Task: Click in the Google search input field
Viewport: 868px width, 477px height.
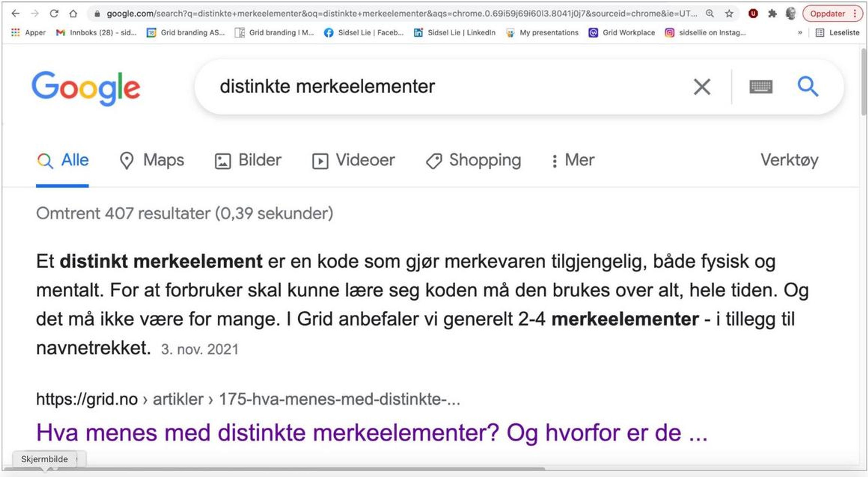Action: click(x=441, y=87)
